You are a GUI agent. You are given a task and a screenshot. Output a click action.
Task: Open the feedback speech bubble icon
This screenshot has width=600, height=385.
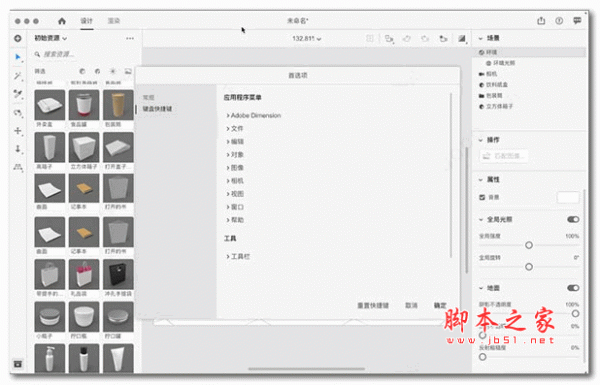(x=577, y=21)
